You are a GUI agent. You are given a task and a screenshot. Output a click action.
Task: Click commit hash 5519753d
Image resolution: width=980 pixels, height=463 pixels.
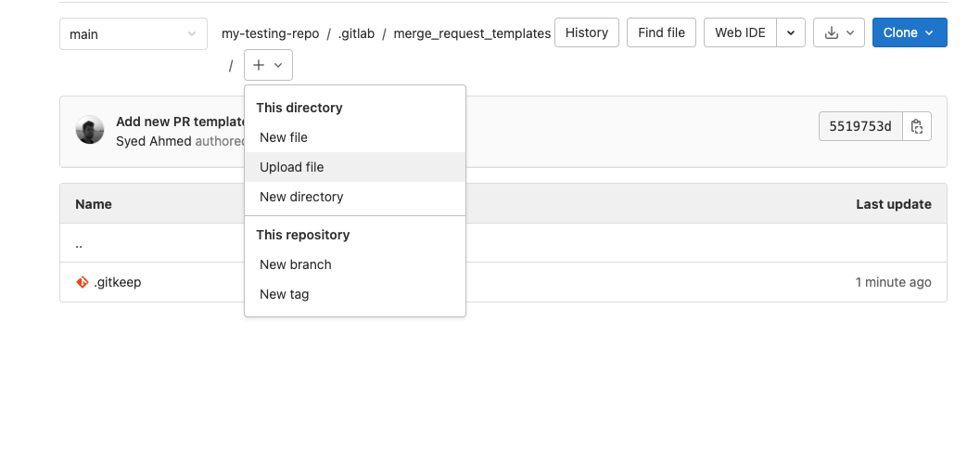[x=860, y=127]
